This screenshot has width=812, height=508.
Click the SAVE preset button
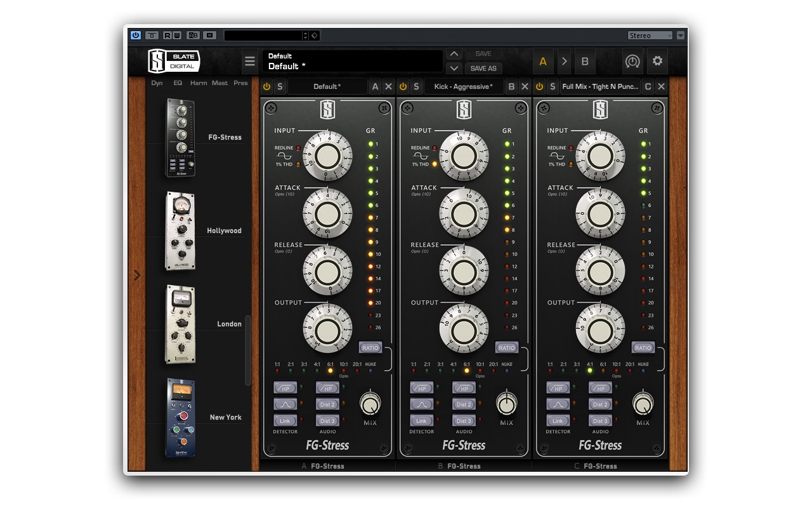(483, 54)
